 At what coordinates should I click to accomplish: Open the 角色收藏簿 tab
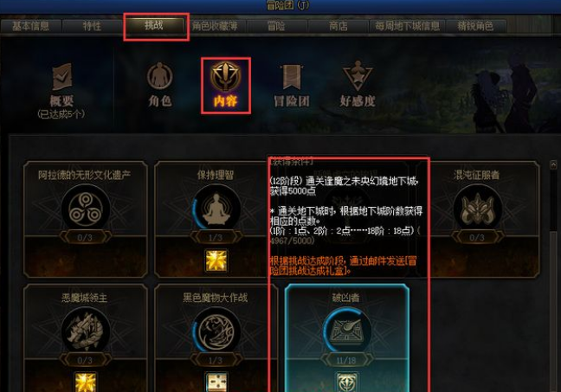coord(215,26)
